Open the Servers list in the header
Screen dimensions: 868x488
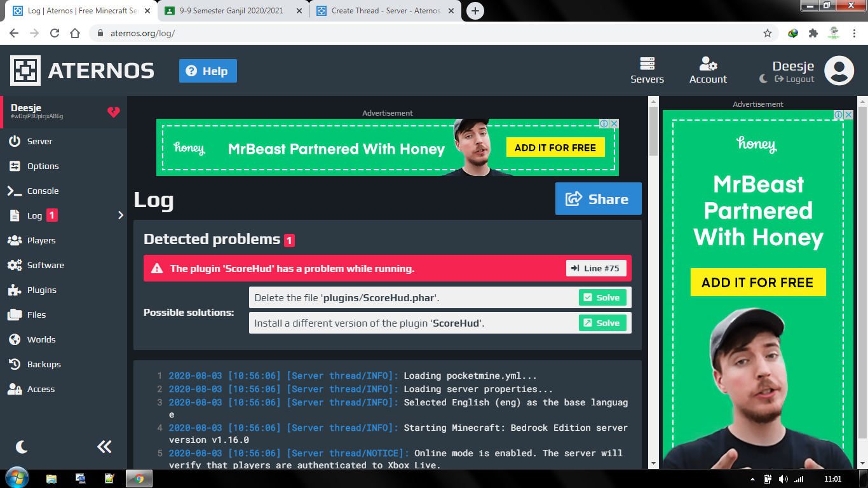tap(647, 71)
